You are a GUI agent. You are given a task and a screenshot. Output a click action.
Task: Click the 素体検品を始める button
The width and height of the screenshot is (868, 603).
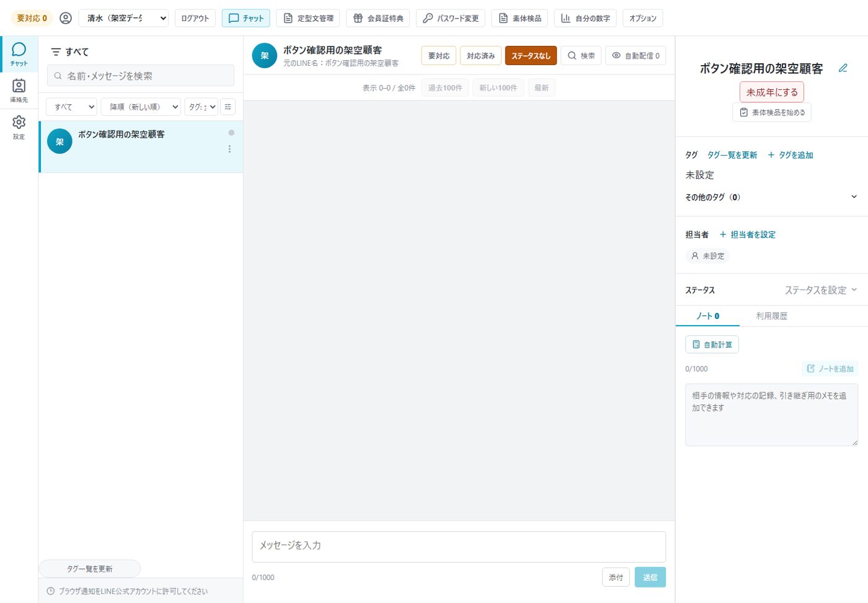tap(772, 112)
